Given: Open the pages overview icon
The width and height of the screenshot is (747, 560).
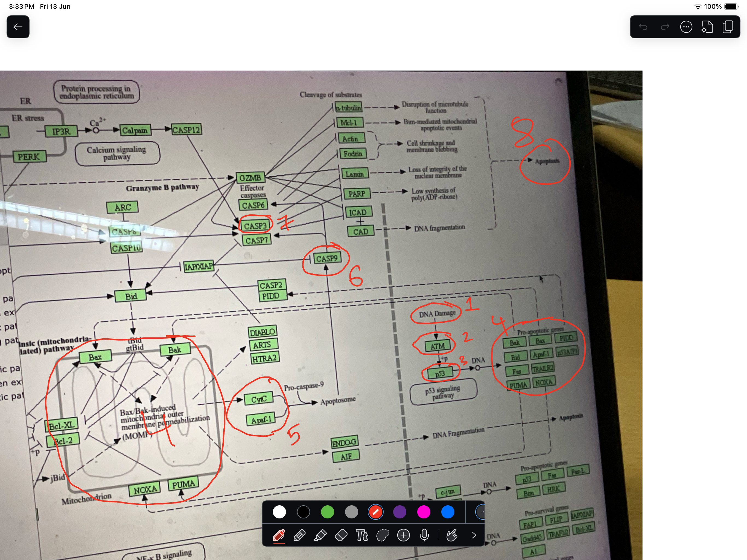Looking at the screenshot, I should click(728, 27).
